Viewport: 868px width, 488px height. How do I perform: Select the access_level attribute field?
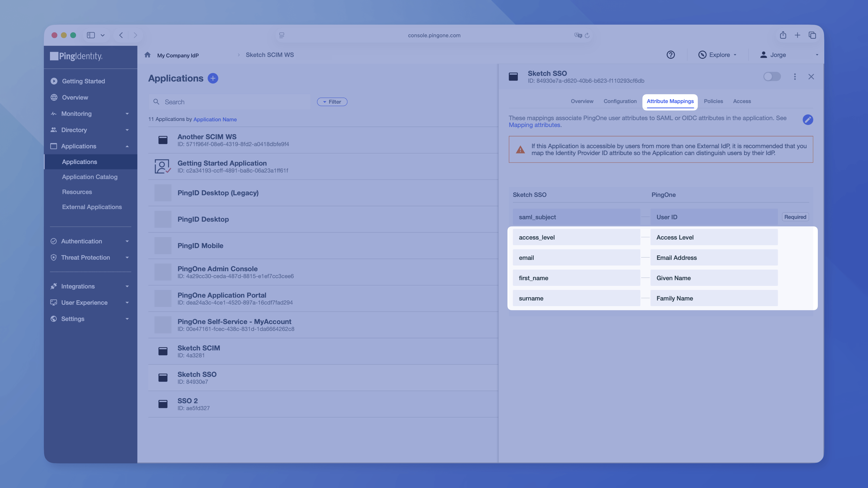576,237
